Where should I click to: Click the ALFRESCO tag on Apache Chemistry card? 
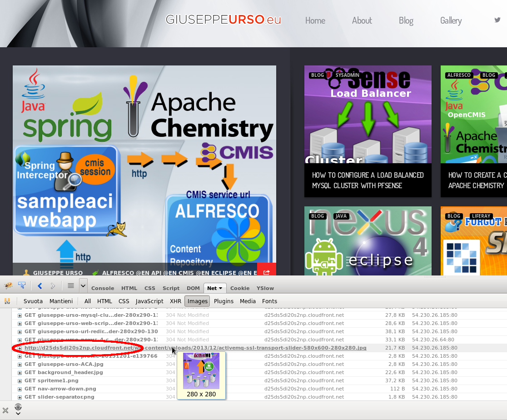[x=459, y=75]
